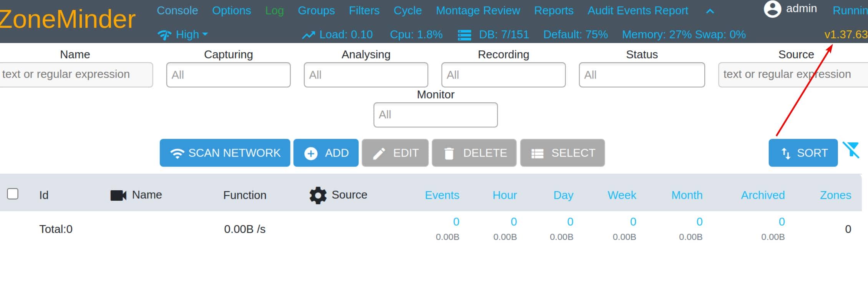Click the Edit button

click(x=395, y=153)
